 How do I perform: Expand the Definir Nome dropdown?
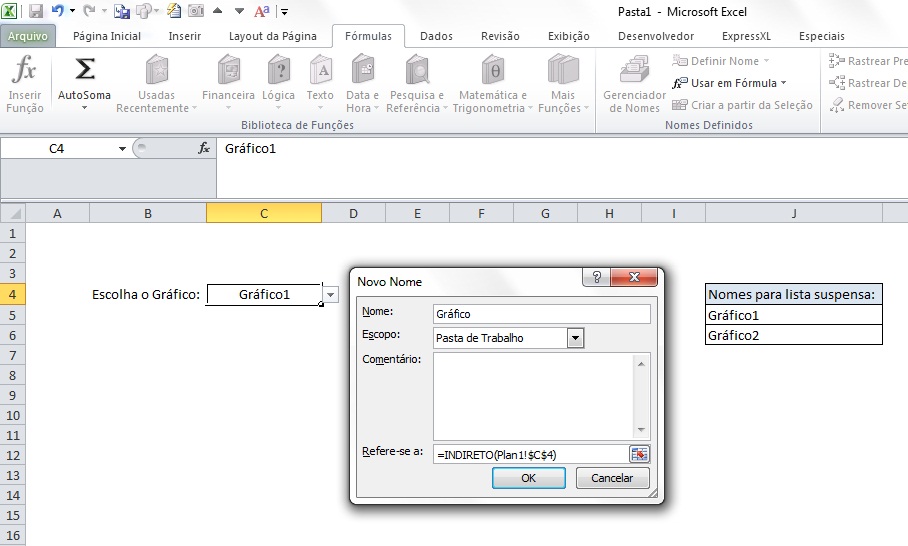766,61
